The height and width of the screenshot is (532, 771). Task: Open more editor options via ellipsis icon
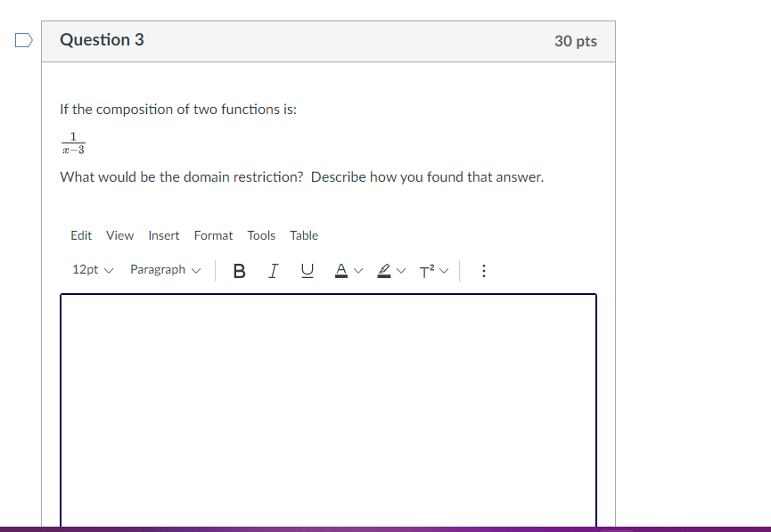tap(483, 270)
